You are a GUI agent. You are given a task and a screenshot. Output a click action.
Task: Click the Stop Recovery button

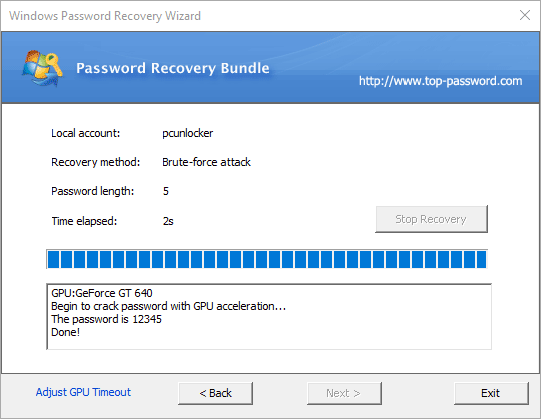[431, 219]
